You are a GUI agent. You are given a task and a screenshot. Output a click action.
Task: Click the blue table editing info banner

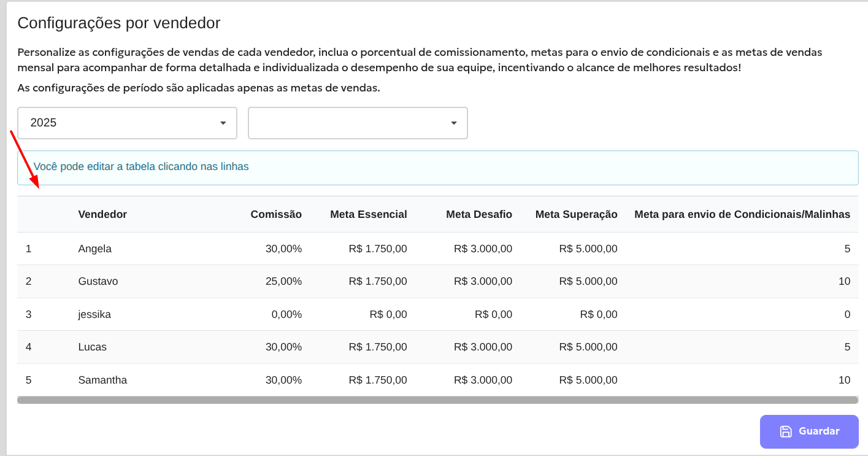click(x=437, y=167)
